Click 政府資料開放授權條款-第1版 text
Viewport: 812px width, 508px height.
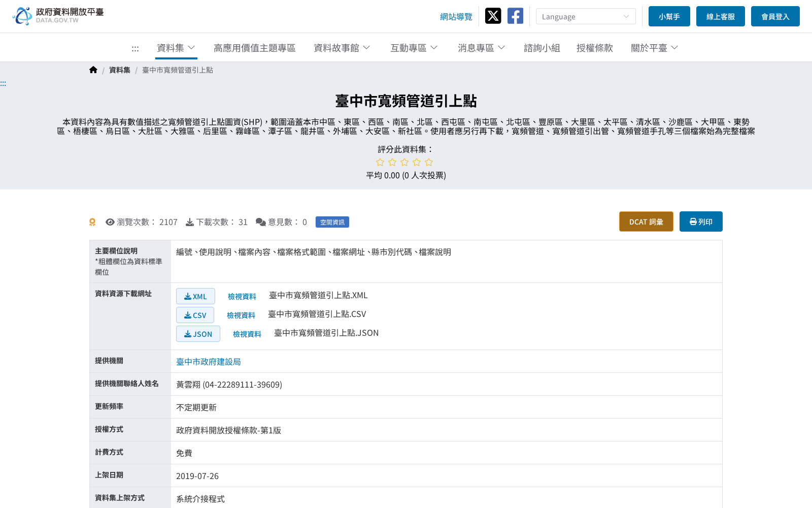pos(228,430)
